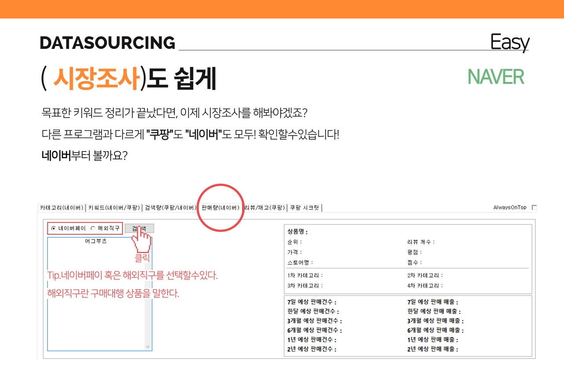Click the 순위 field label
The width and height of the screenshot is (564, 392).
(294, 242)
